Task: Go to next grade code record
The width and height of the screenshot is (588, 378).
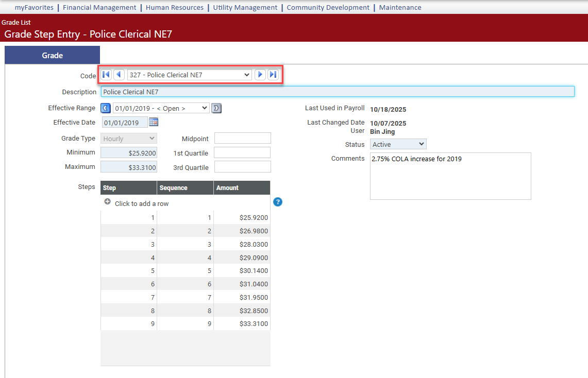Action: click(260, 75)
